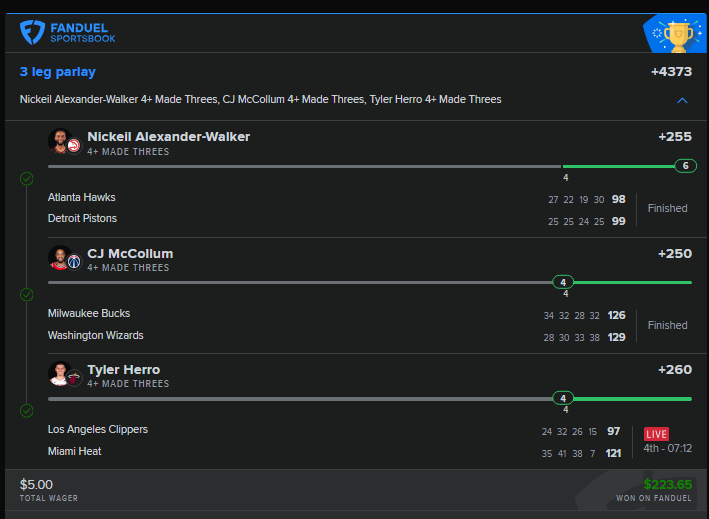Open Tyler Herro player name
Screen dimensions: 709x519
point(123,370)
